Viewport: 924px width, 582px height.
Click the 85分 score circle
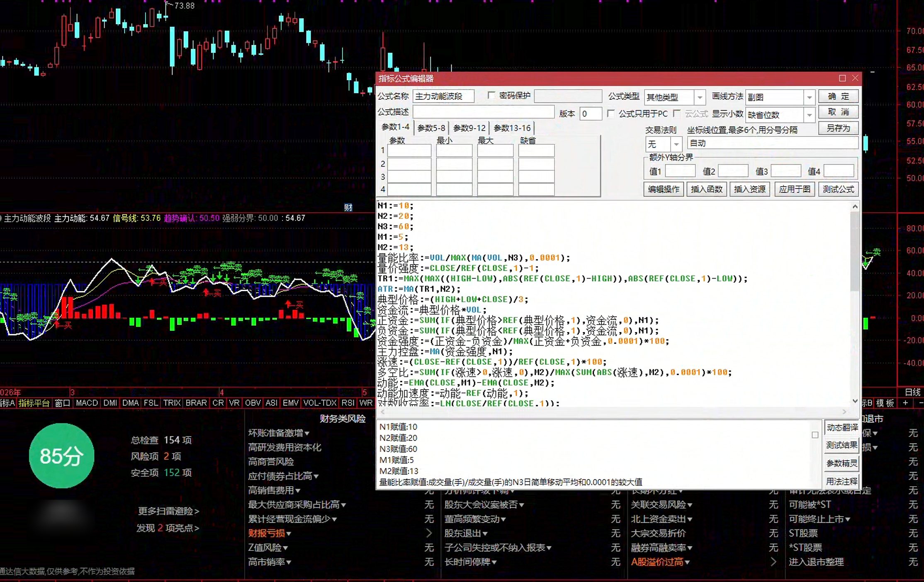click(61, 456)
